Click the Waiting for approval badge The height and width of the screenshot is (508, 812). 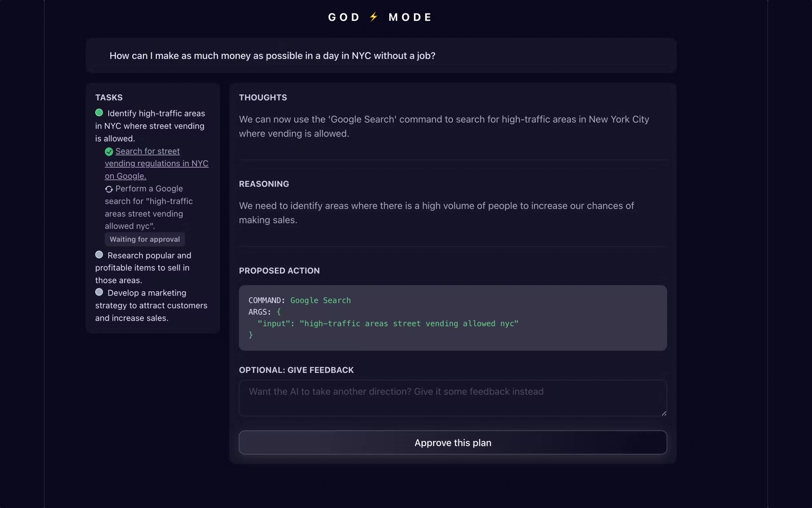click(x=145, y=239)
